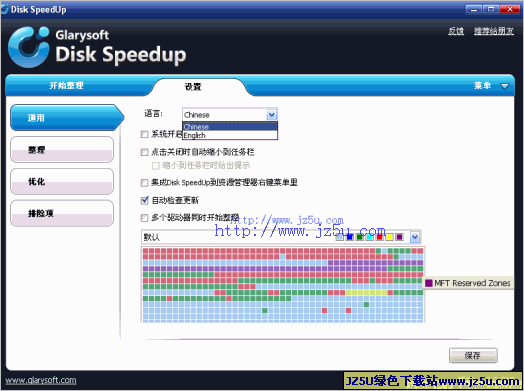This screenshot has width=524, height=391.
Task: Enable 集成Disk SpeedUp到资源管理器右键菜单 checkbox
Action: pyautogui.click(x=144, y=182)
